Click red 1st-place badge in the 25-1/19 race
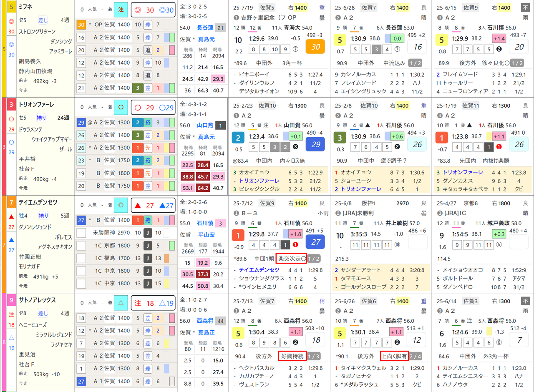The image size is (534, 392). [x=442, y=138]
